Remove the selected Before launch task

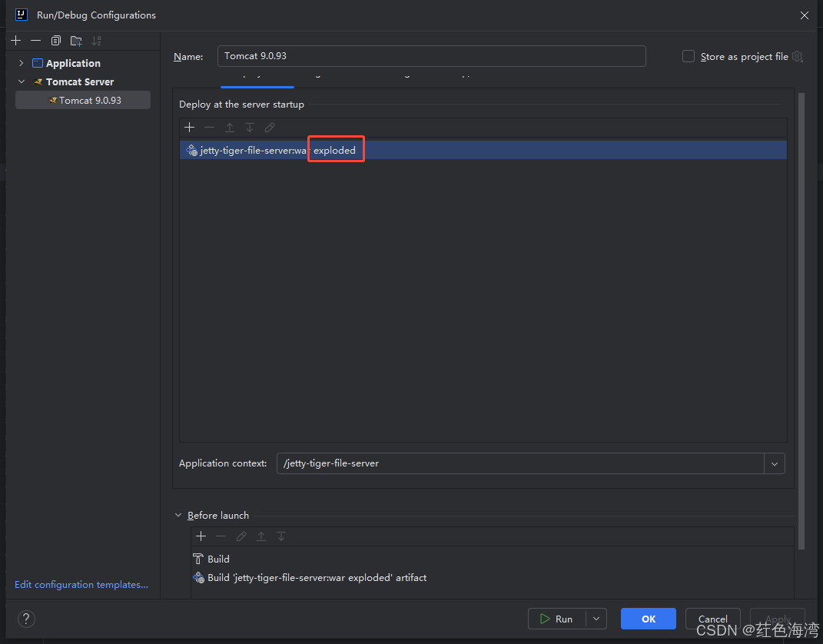coord(221,536)
